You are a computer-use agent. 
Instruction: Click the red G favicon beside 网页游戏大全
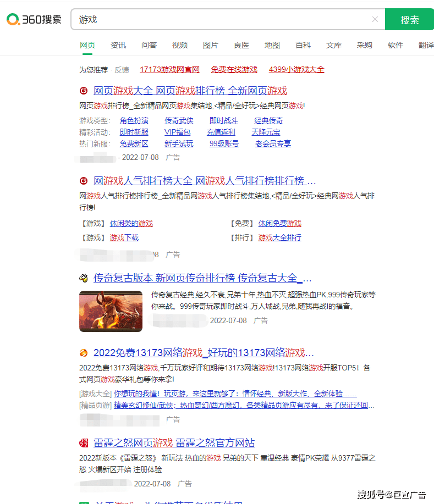point(84,91)
